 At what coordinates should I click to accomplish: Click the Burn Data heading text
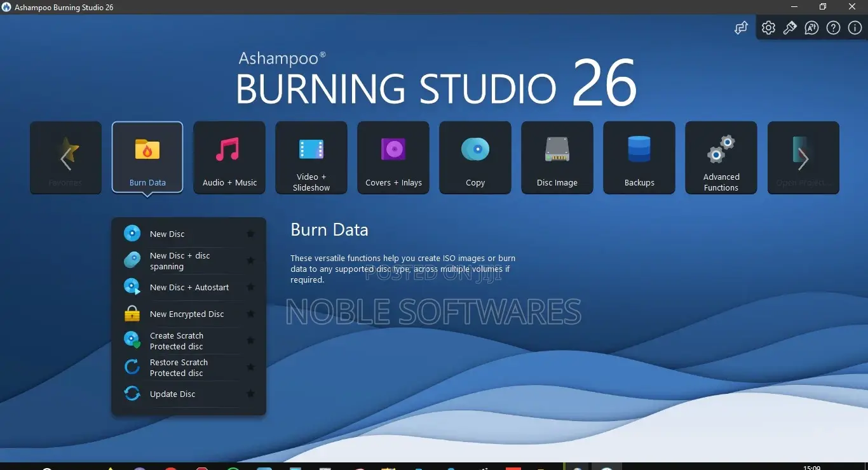(x=329, y=230)
